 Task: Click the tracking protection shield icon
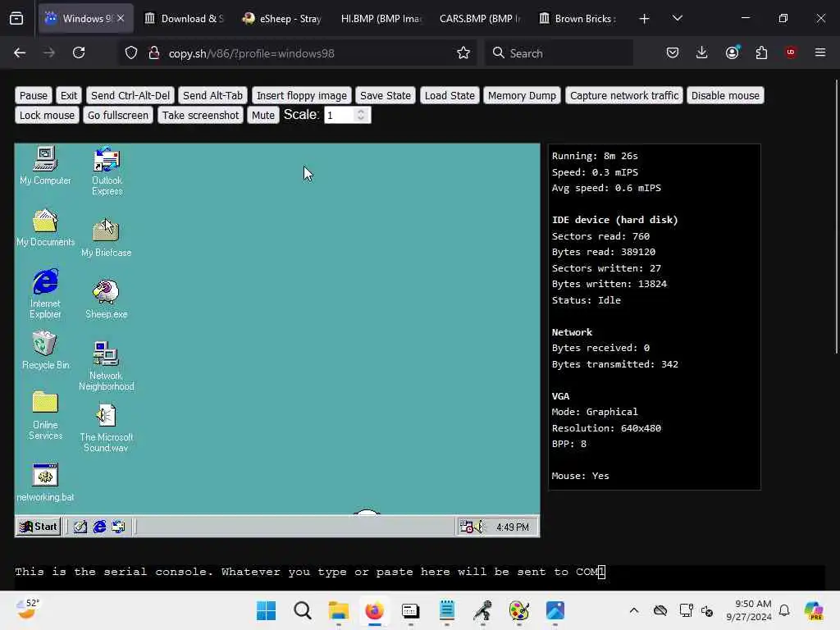pos(131,53)
